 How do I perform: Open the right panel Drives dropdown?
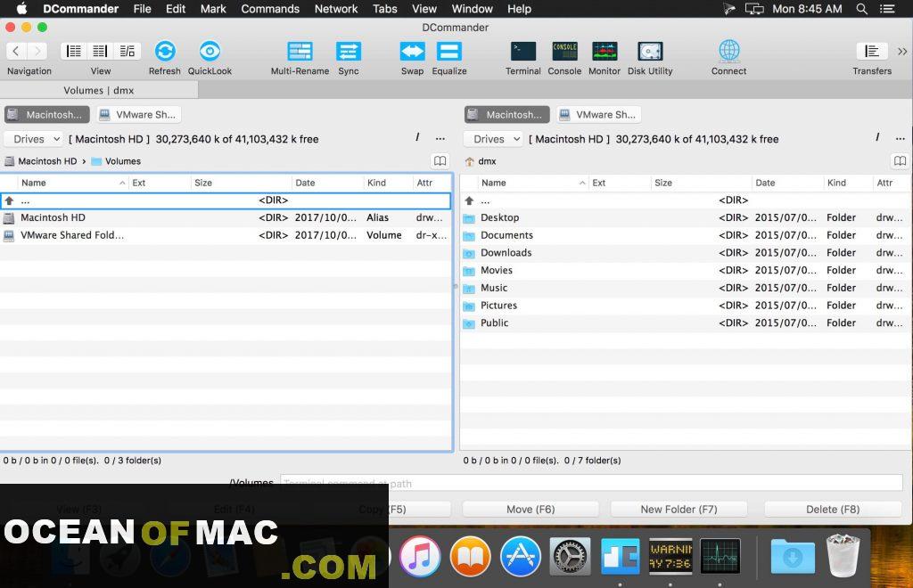(494, 139)
